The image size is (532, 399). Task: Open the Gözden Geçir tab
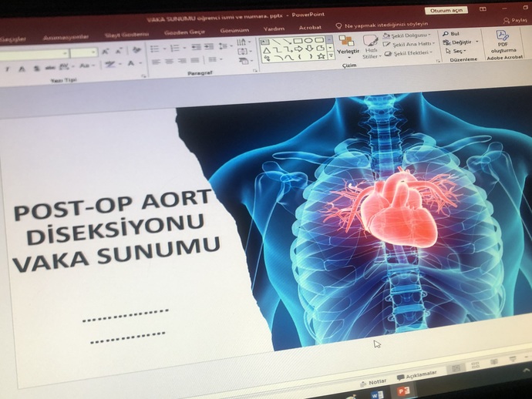tap(184, 32)
